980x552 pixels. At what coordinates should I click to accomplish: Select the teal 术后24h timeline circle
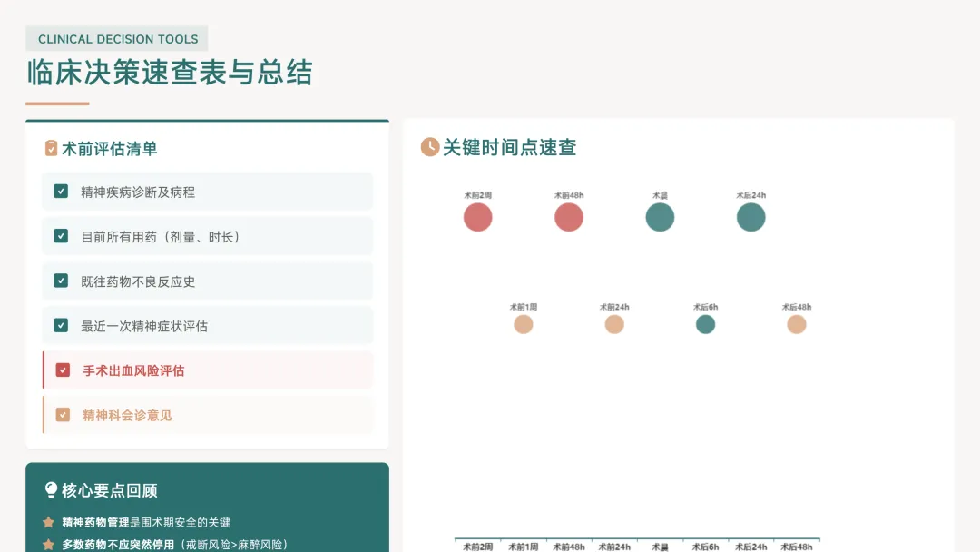(750, 217)
